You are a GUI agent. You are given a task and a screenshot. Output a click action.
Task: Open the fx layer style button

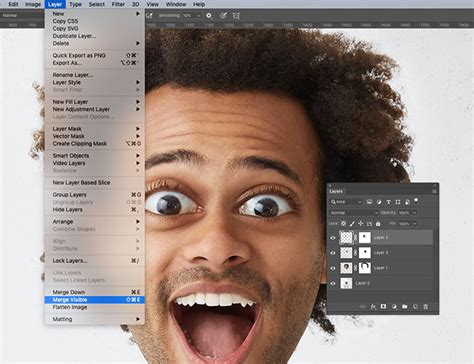coord(373,306)
